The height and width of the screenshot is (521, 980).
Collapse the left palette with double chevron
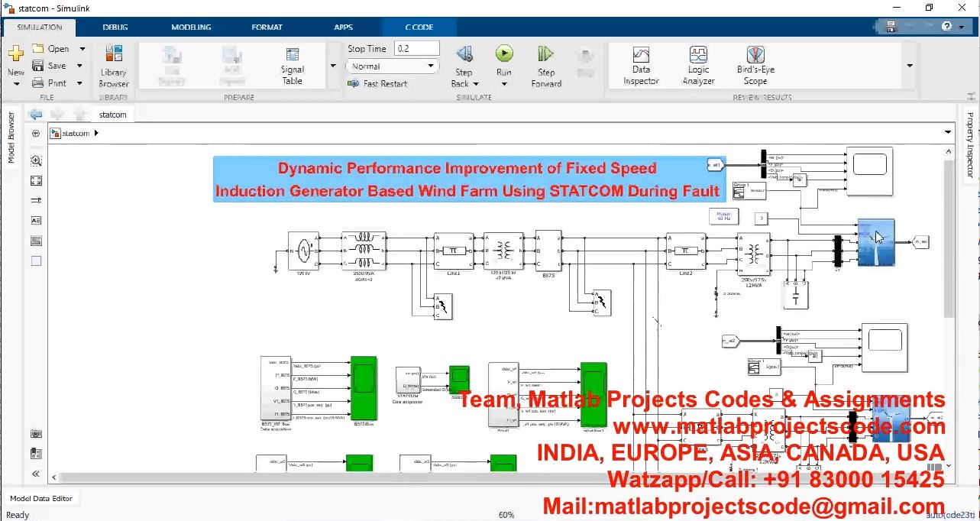[36, 474]
